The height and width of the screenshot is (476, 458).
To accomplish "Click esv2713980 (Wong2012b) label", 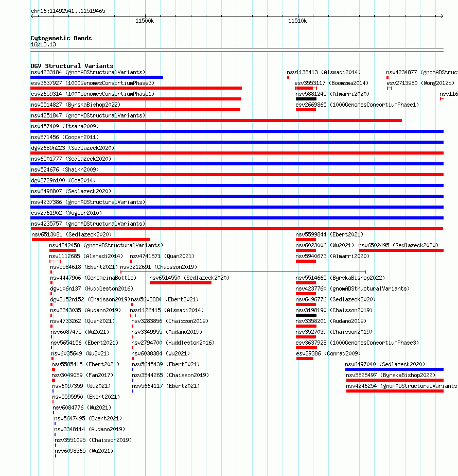I will point(421,83).
